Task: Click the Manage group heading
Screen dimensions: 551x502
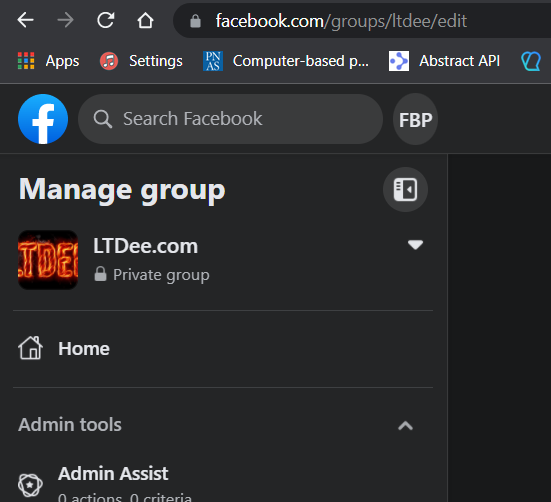Action: (x=122, y=190)
